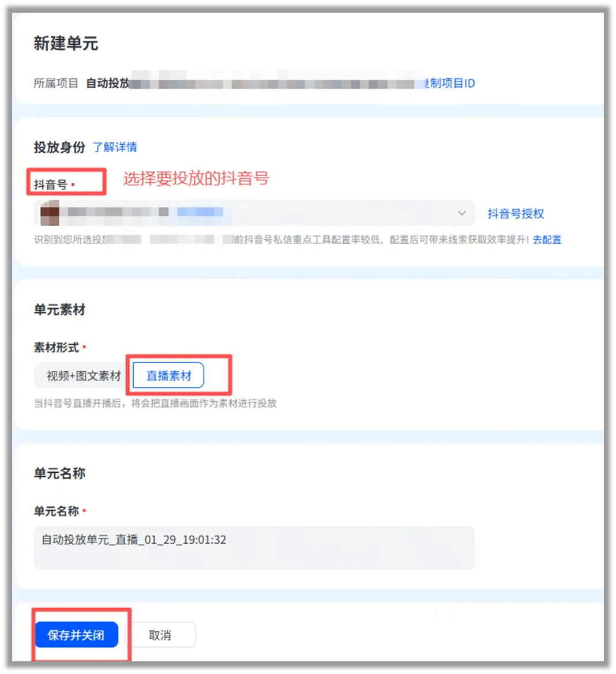616x674 pixels.
Task: Click the 自动投放 project name text
Action: point(107,83)
